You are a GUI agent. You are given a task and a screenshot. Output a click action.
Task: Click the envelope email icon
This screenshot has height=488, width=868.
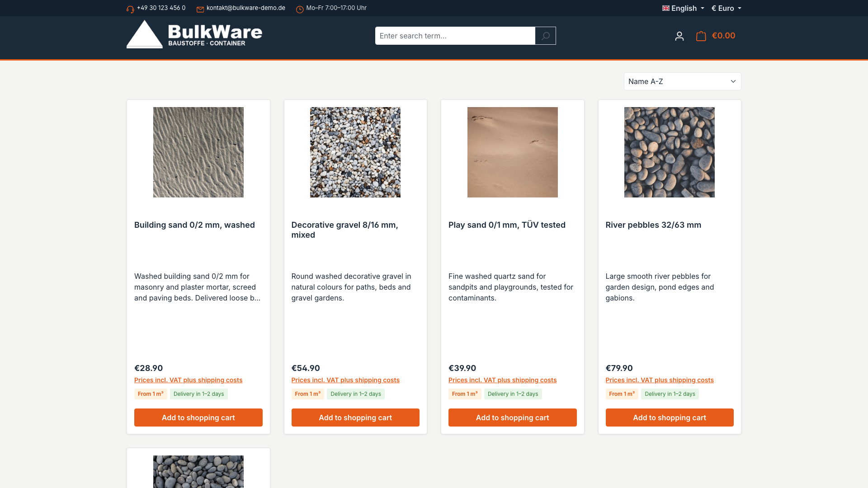tap(200, 9)
